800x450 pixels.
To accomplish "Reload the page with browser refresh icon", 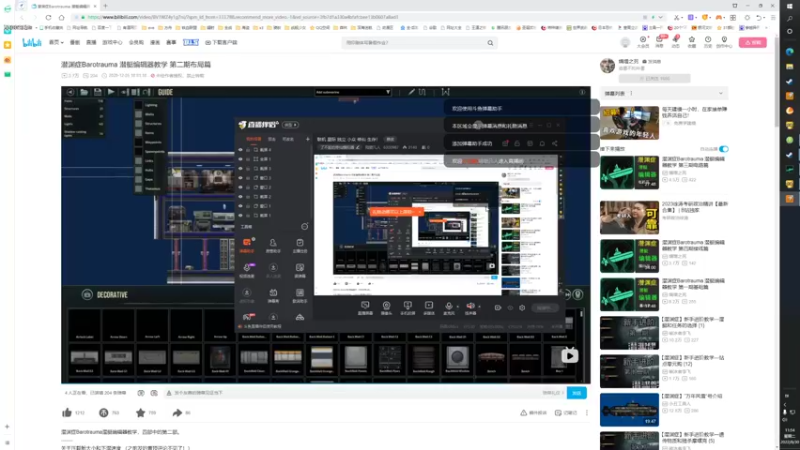I will click(x=48, y=17).
